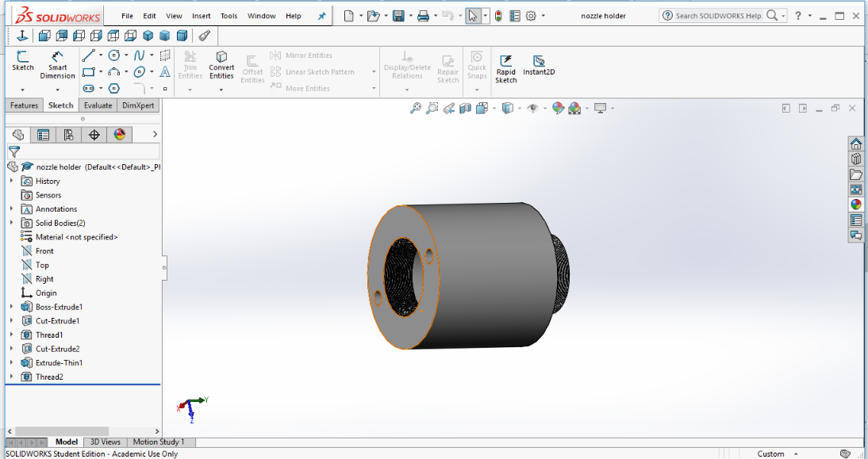Select the Circle sketch tool

click(x=114, y=55)
